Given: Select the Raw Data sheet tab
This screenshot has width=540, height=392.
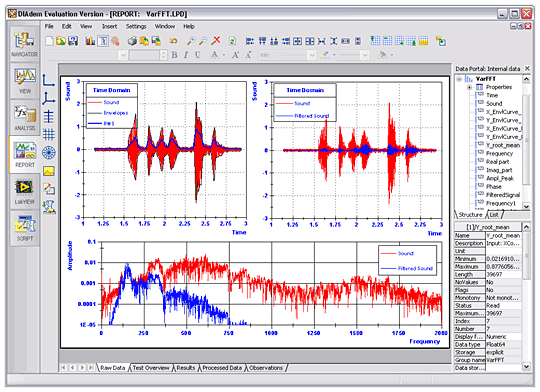Looking at the screenshot, I should point(113,368).
